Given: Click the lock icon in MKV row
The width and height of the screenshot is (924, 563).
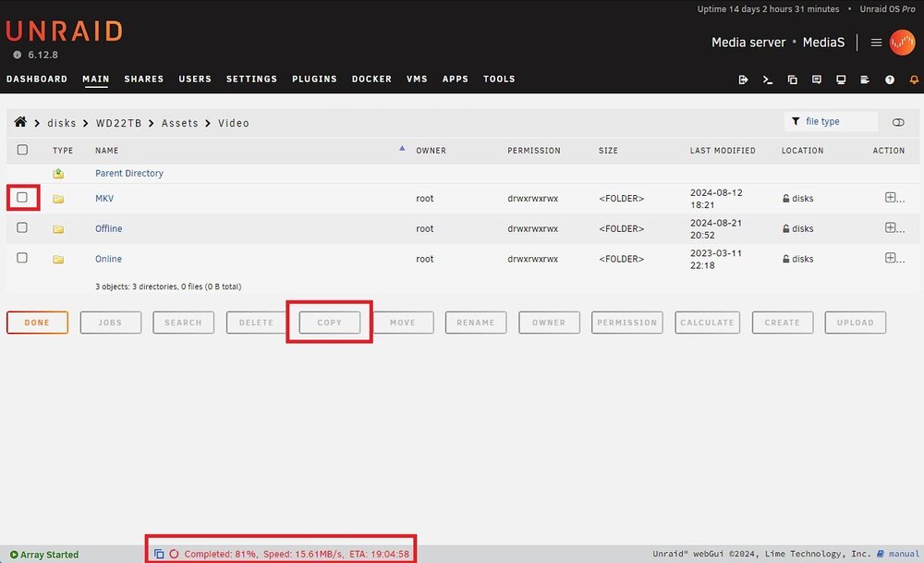Looking at the screenshot, I should [785, 199].
